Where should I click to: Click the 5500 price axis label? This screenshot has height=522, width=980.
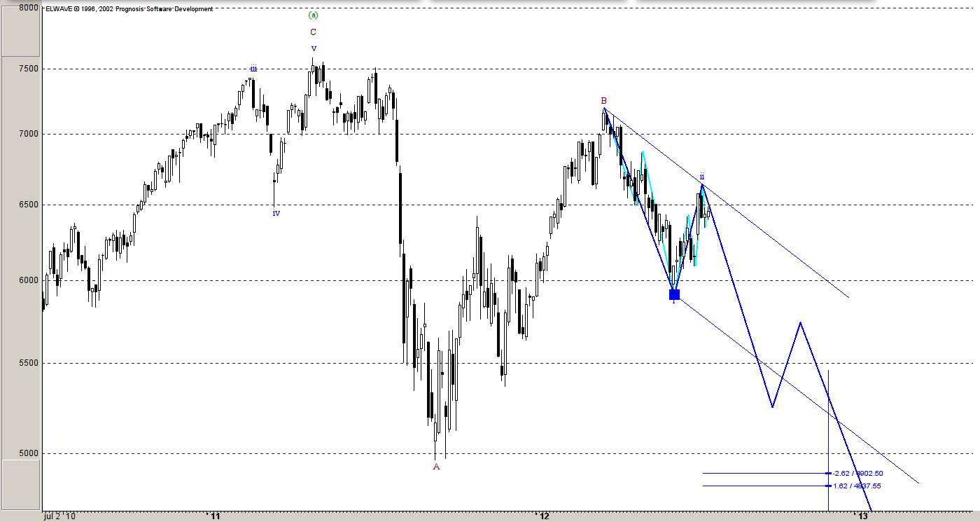pyautogui.click(x=29, y=363)
